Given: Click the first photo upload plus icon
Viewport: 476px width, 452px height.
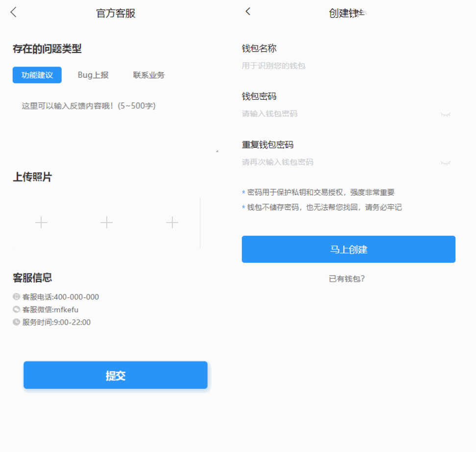Looking at the screenshot, I should pyautogui.click(x=41, y=223).
